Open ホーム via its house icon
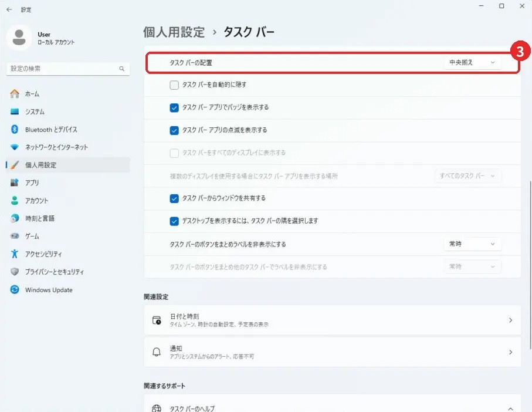The height and width of the screenshot is (412, 532). pyautogui.click(x=15, y=94)
